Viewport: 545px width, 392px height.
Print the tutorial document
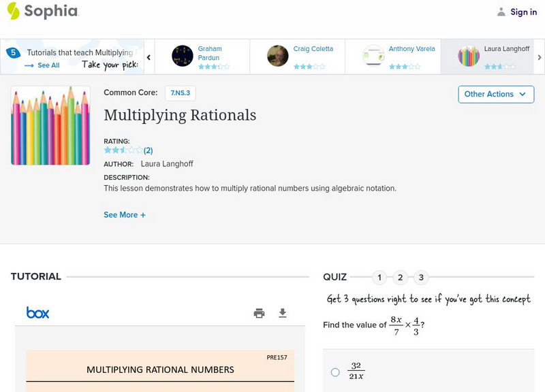click(x=259, y=313)
